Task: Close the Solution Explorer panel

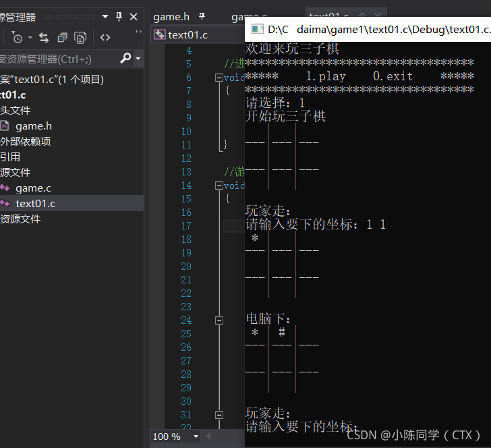Action: pyautogui.click(x=134, y=17)
